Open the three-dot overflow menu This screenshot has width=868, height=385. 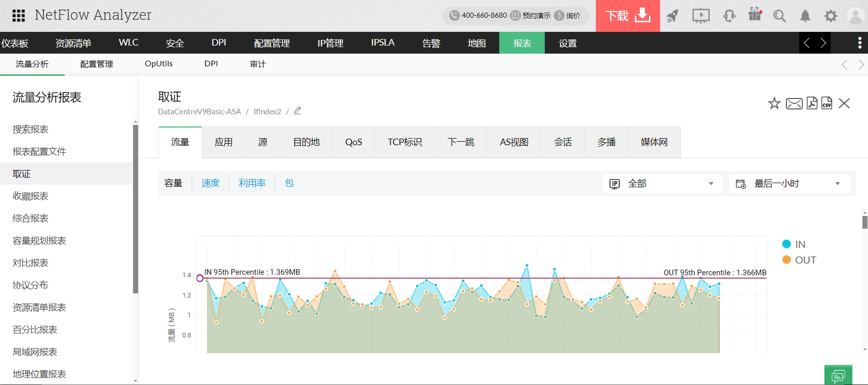pyautogui.click(x=859, y=43)
